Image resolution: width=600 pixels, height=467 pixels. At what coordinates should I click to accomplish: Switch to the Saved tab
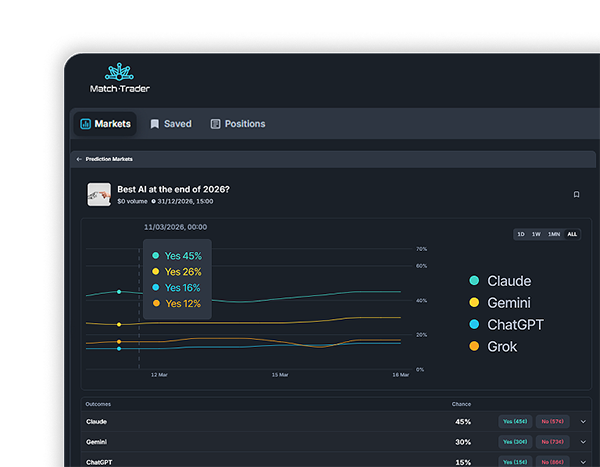click(170, 124)
